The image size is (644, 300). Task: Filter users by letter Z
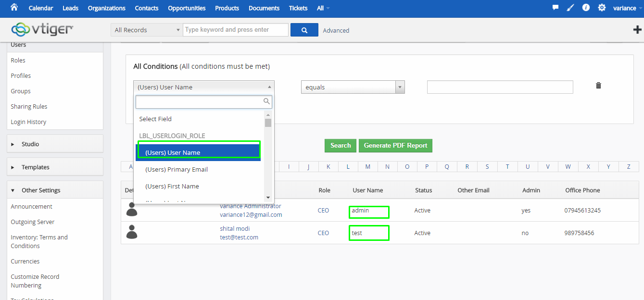click(629, 166)
